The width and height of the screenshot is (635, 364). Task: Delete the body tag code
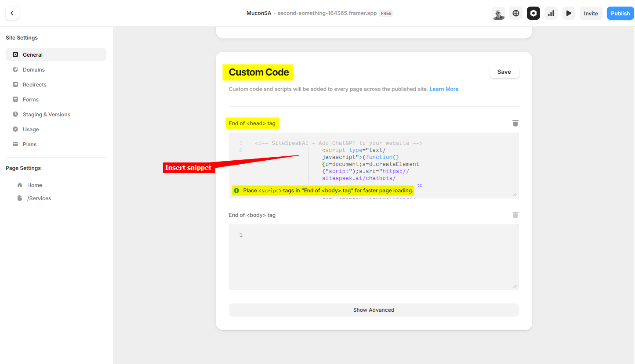click(x=515, y=215)
